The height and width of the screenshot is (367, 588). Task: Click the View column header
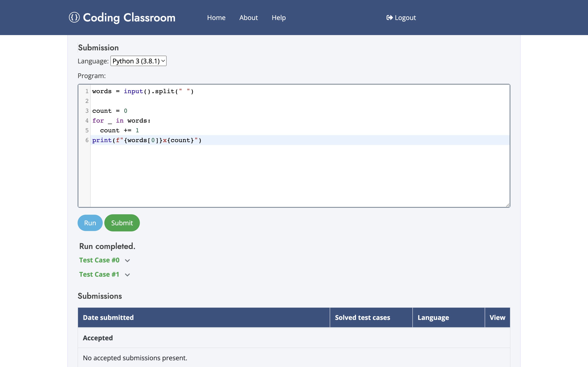pos(497,317)
